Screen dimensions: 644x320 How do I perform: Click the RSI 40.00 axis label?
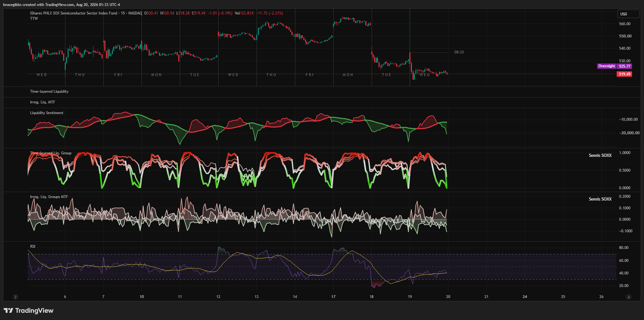click(x=624, y=273)
